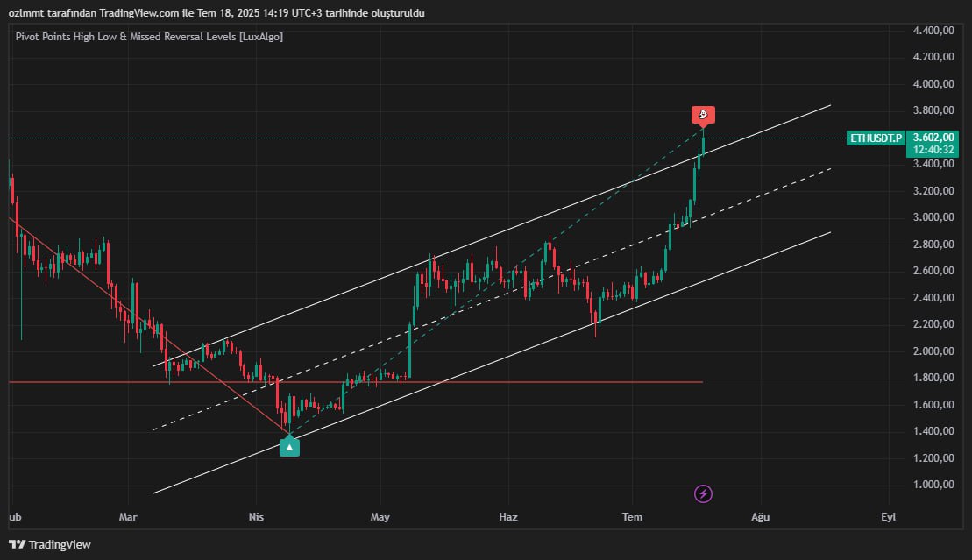
Task: Click the Tem label on time axis
Action: (x=632, y=516)
